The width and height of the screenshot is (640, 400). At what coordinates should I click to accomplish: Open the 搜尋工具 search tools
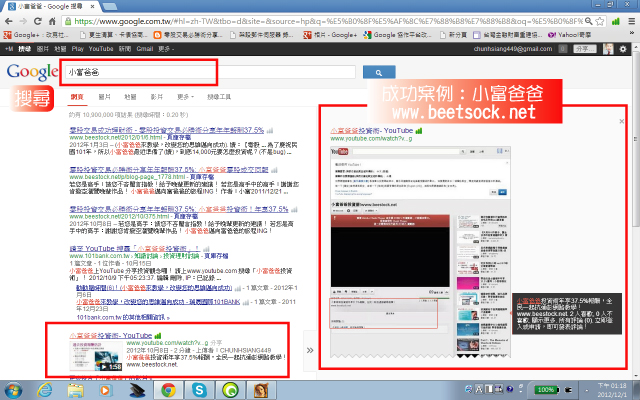[x=219, y=97]
